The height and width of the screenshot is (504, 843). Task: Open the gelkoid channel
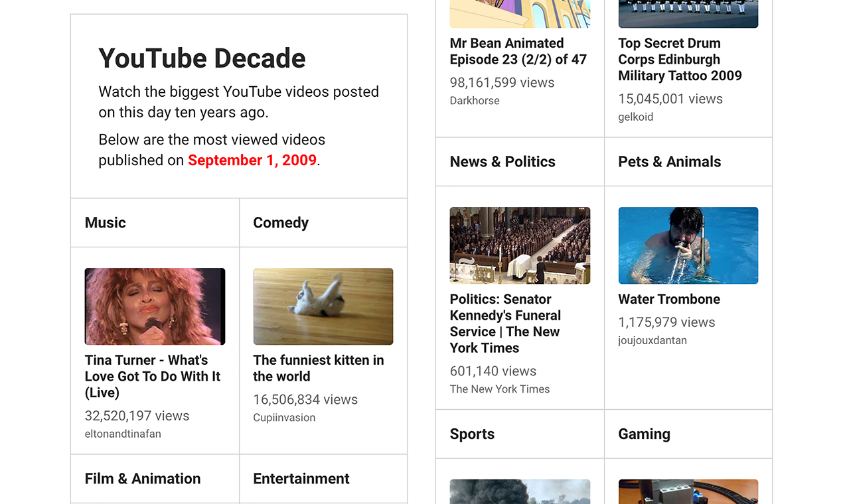click(636, 117)
